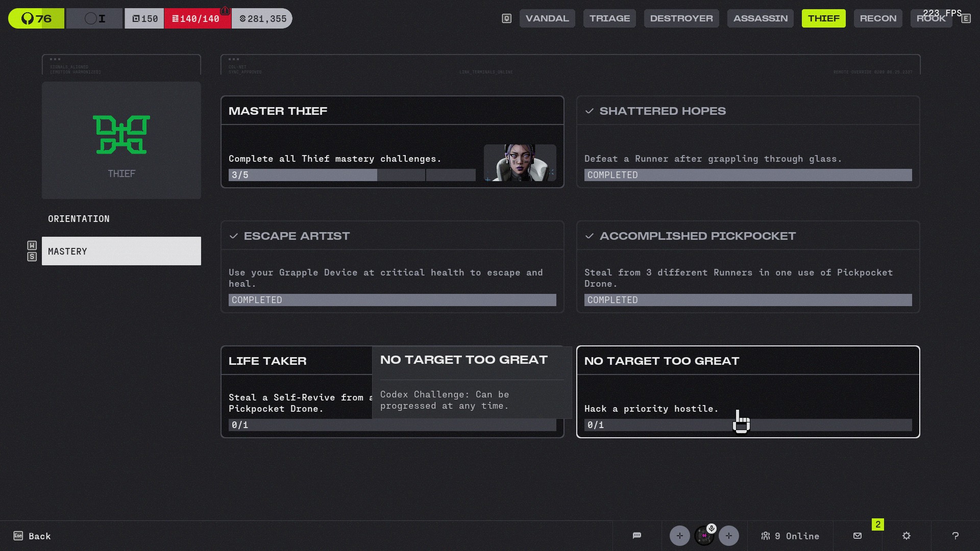Select the completed Escape Artist challenge

click(392, 267)
